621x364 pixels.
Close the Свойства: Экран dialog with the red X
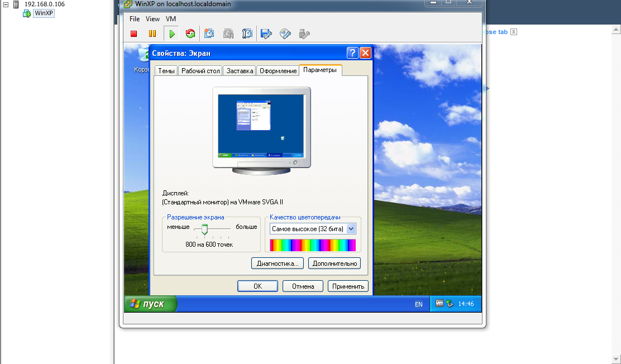click(365, 52)
